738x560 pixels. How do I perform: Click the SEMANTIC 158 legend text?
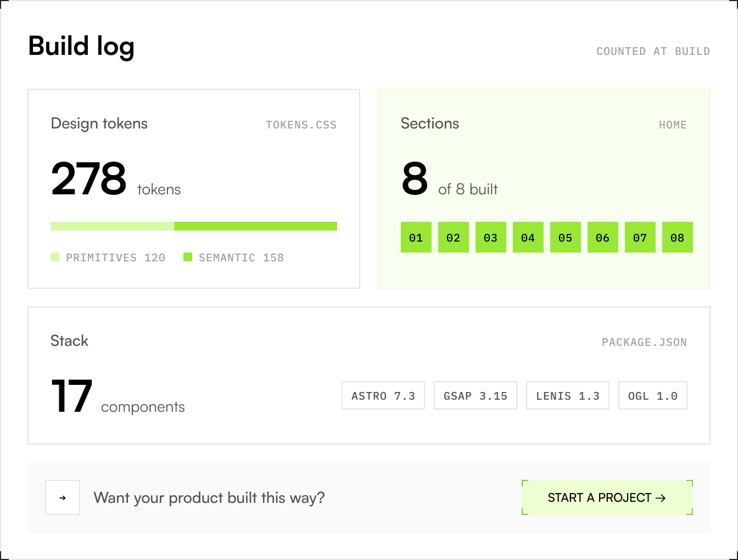(x=242, y=257)
